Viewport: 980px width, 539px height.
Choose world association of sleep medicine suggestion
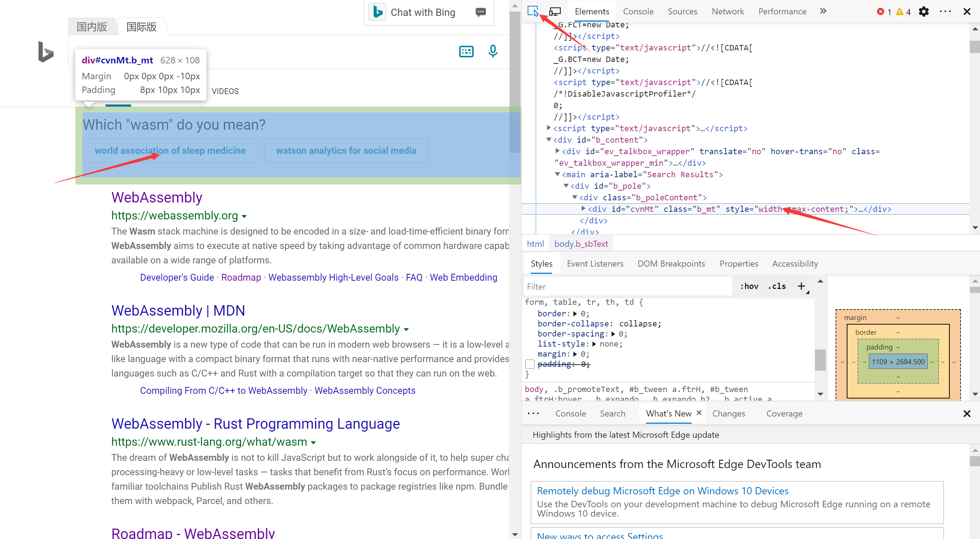(170, 150)
